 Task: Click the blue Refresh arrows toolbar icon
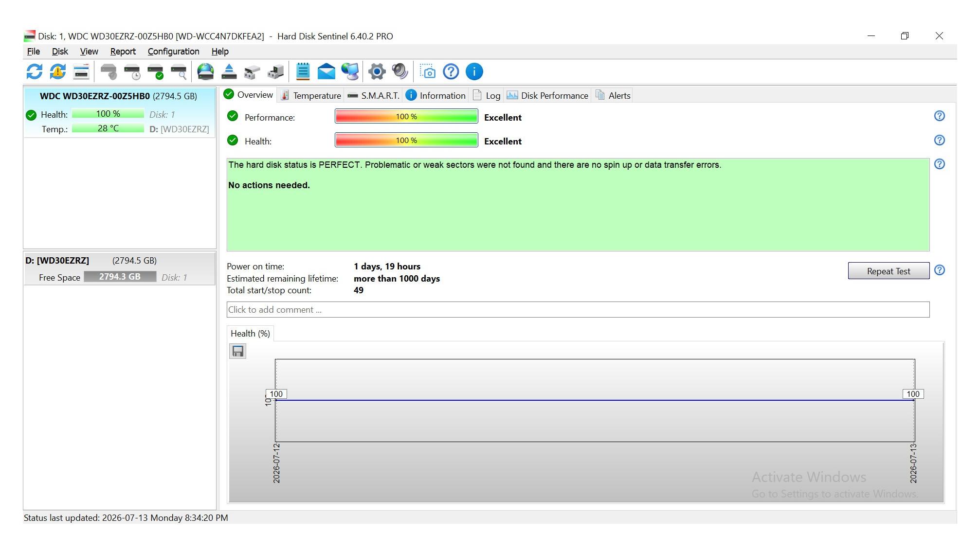[x=34, y=71]
